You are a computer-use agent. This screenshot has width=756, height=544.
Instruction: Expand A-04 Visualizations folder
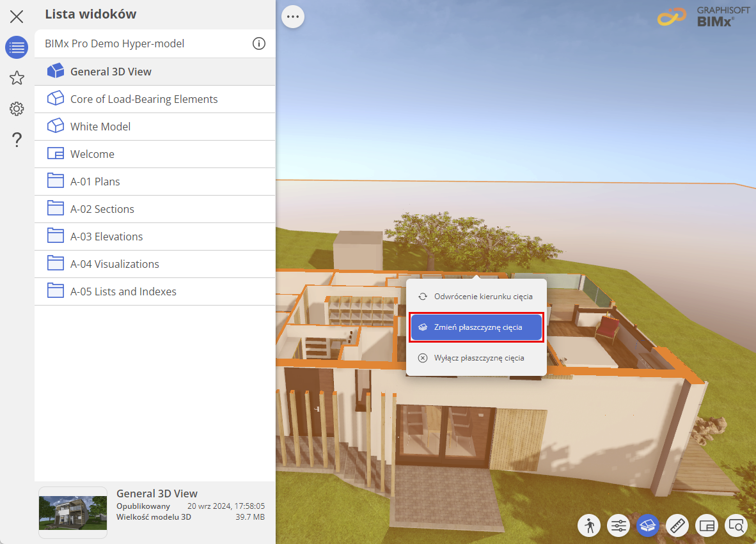155,264
